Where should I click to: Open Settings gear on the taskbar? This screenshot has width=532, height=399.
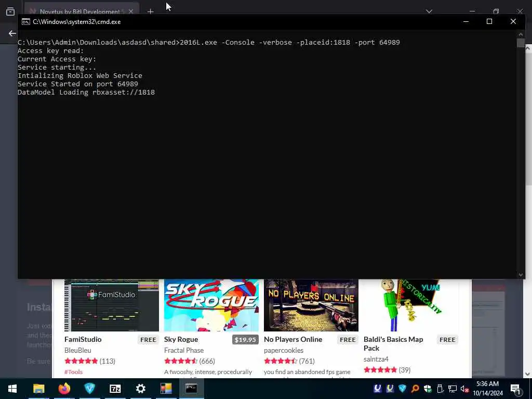click(140, 389)
